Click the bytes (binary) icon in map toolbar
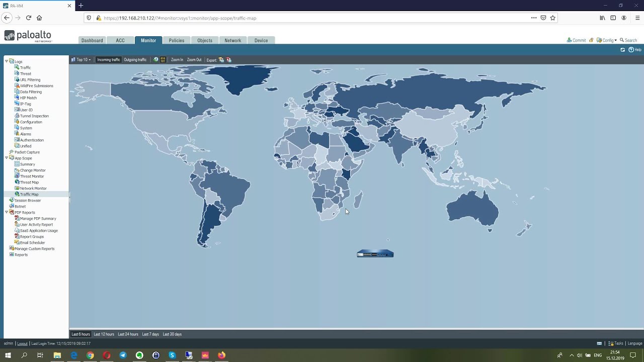 coord(163,60)
